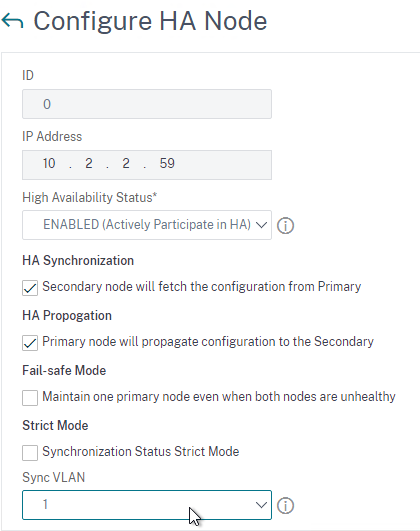The width and height of the screenshot is (420, 531).
Task: Click the third octet of the IP Address
Action: coord(126,164)
